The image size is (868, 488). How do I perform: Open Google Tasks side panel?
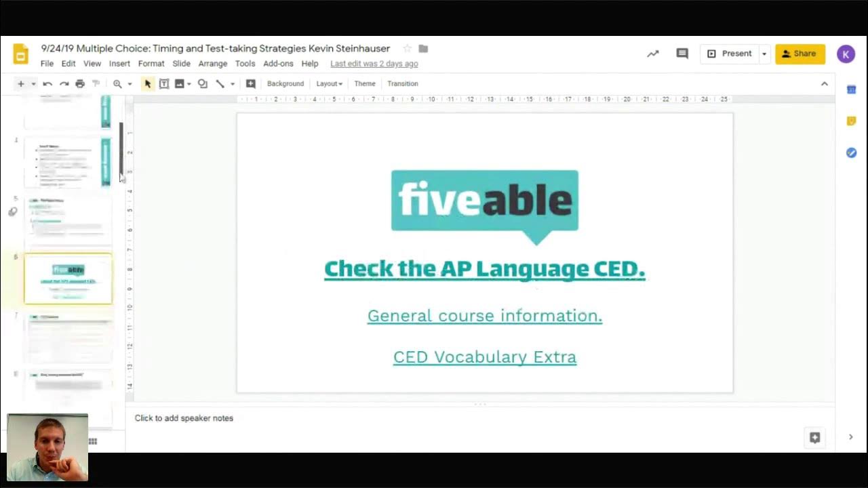(x=851, y=153)
